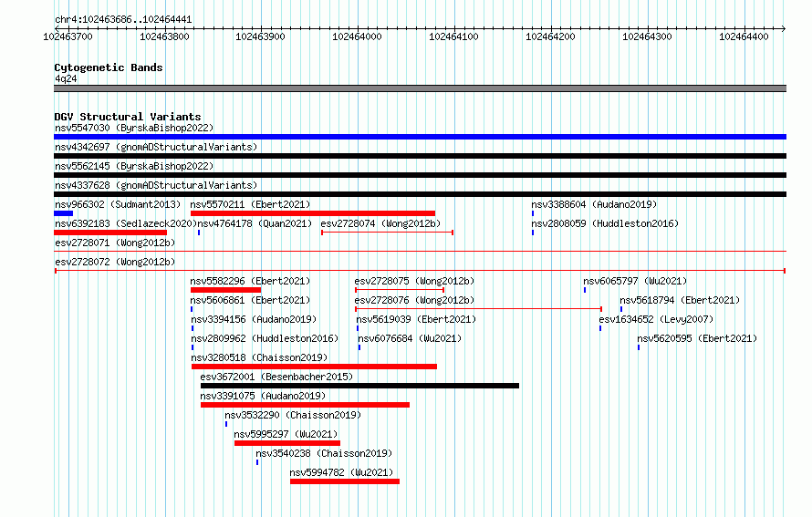
Task: Click the black nsv4342697 variant bar
Action: point(420,156)
